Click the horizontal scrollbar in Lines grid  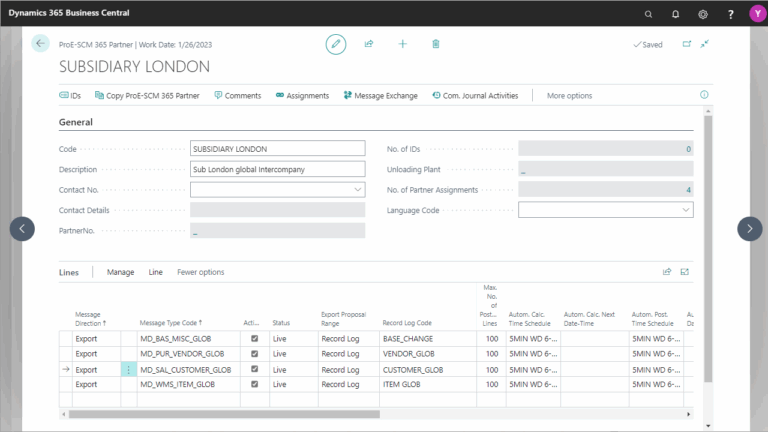(224, 414)
